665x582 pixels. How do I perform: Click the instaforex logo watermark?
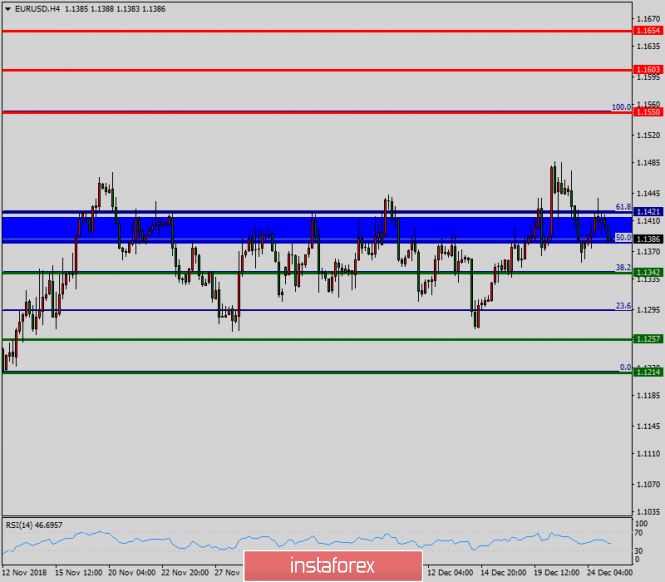click(331, 565)
